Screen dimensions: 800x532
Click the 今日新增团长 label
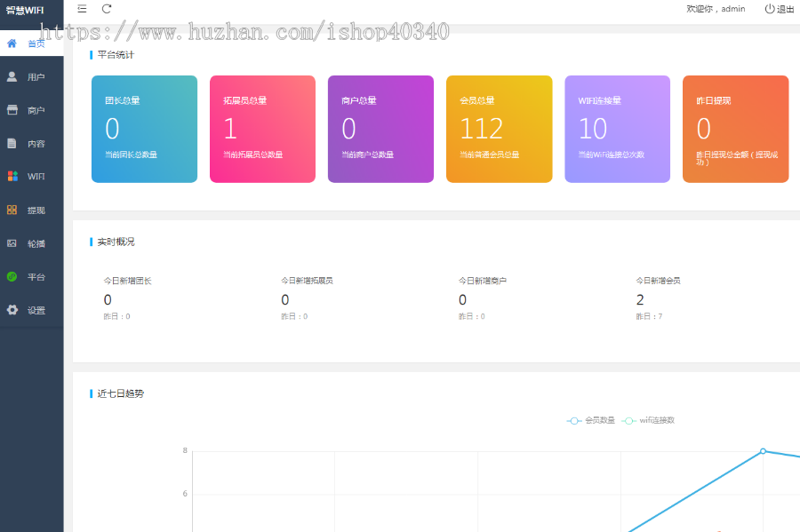tap(127, 281)
